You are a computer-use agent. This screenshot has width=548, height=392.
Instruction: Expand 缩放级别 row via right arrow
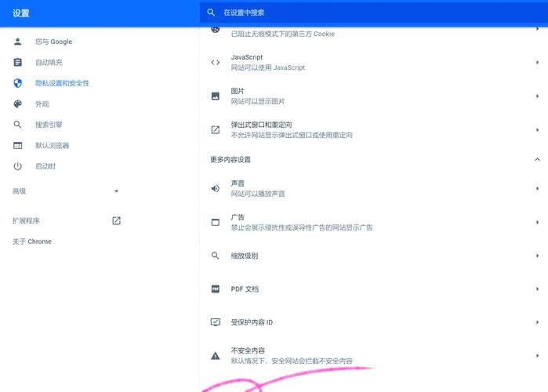[x=538, y=256]
